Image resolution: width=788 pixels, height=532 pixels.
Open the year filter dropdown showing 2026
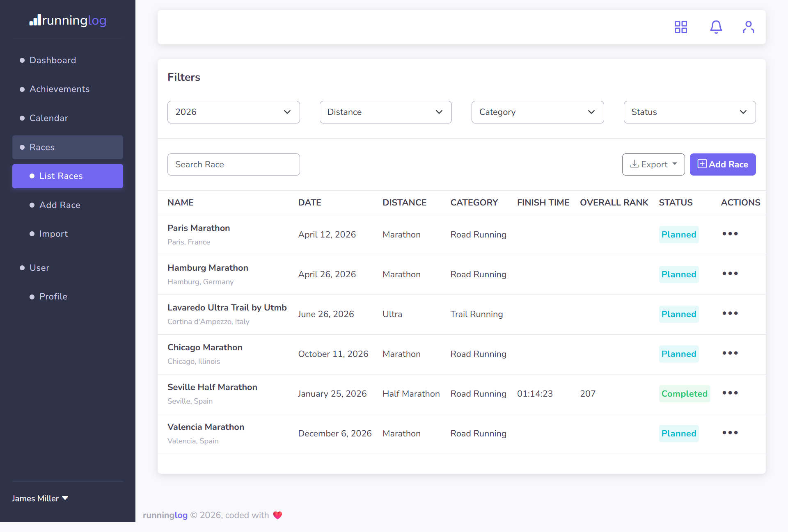click(233, 112)
